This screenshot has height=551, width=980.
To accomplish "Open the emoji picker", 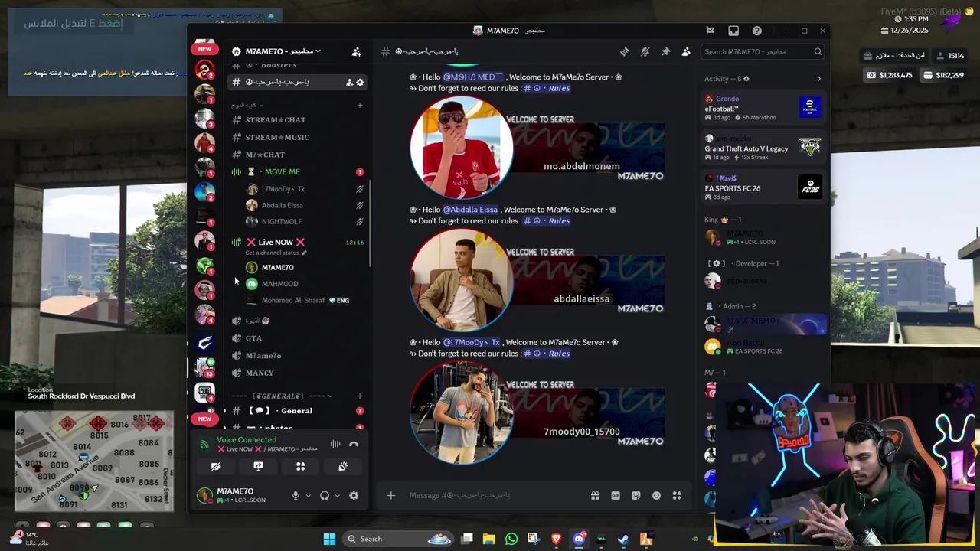I will tap(656, 495).
